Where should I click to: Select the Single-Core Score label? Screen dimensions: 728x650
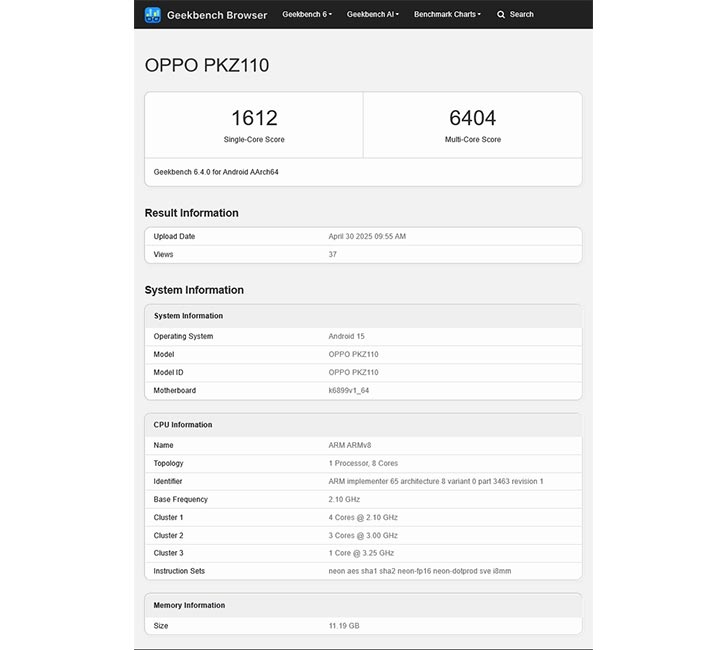tap(254, 139)
